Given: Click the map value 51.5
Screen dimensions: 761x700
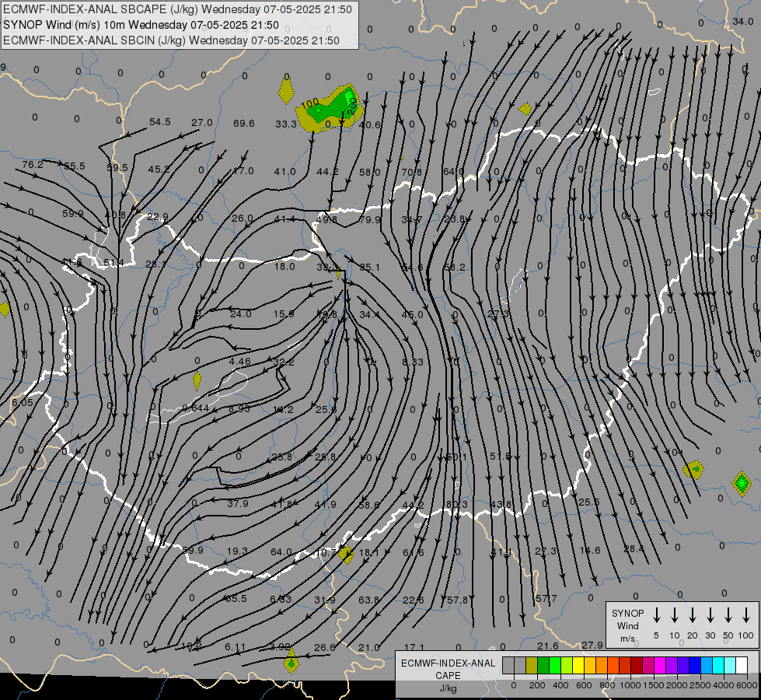Looking at the screenshot, I should 501,456.
